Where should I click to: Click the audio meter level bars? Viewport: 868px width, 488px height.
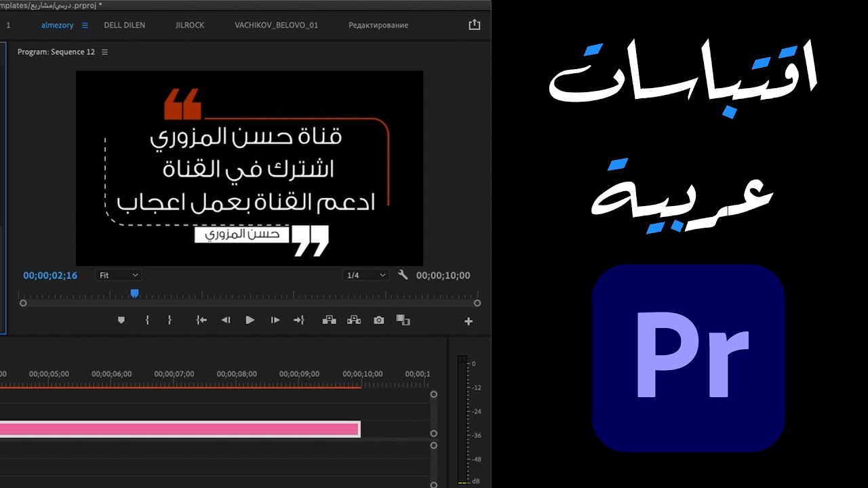[462, 420]
